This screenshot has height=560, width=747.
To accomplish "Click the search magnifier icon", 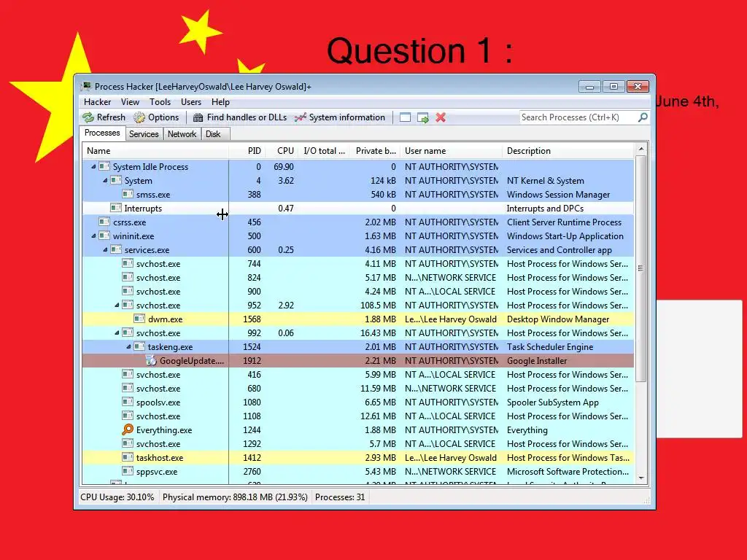I will (643, 117).
